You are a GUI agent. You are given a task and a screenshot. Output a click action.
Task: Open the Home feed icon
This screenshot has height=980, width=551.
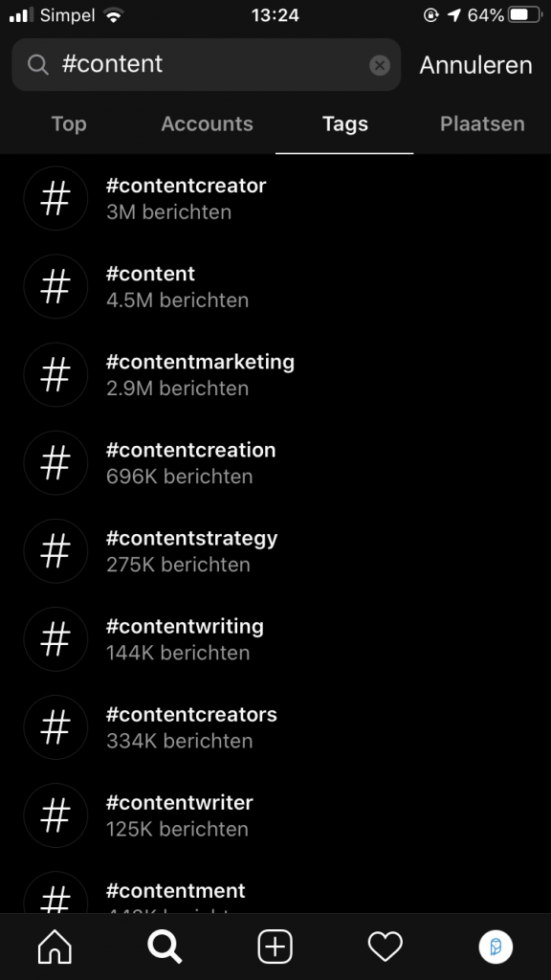55,947
